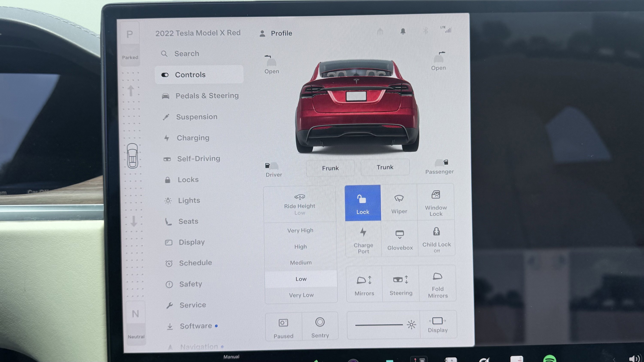Open the Software settings
This screenshot has height=362, width=644.
tap(192, 326)
